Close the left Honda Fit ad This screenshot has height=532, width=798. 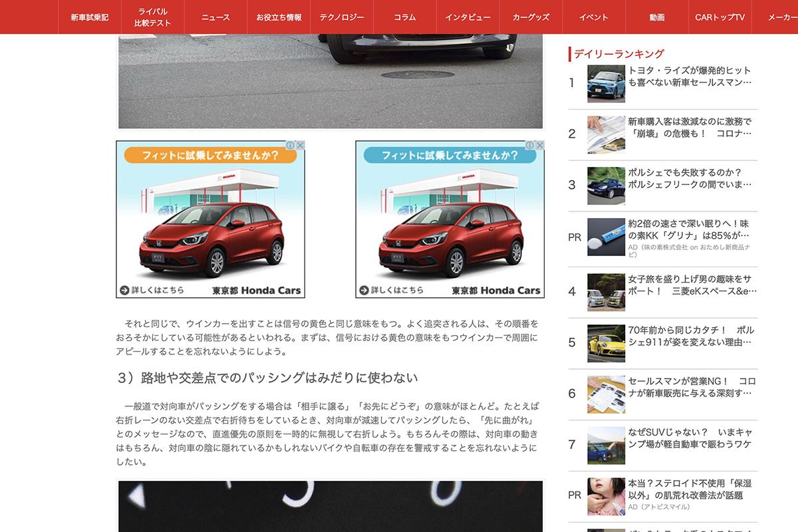click(x=300, y=146)
